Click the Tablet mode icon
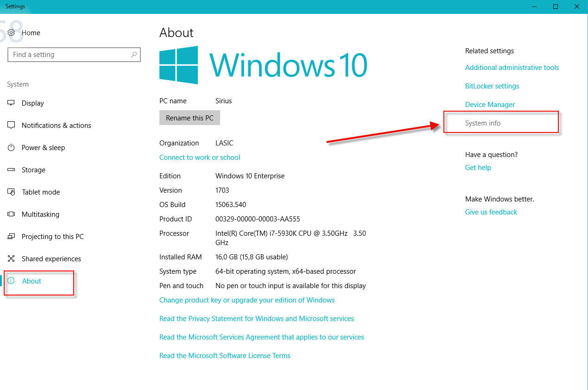 (x=12, y=192)
